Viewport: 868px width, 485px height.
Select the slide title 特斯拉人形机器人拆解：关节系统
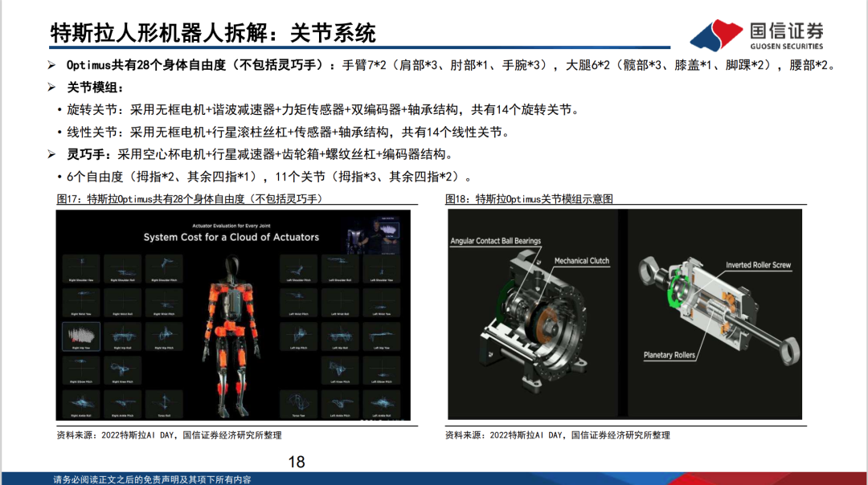point(212,33)
